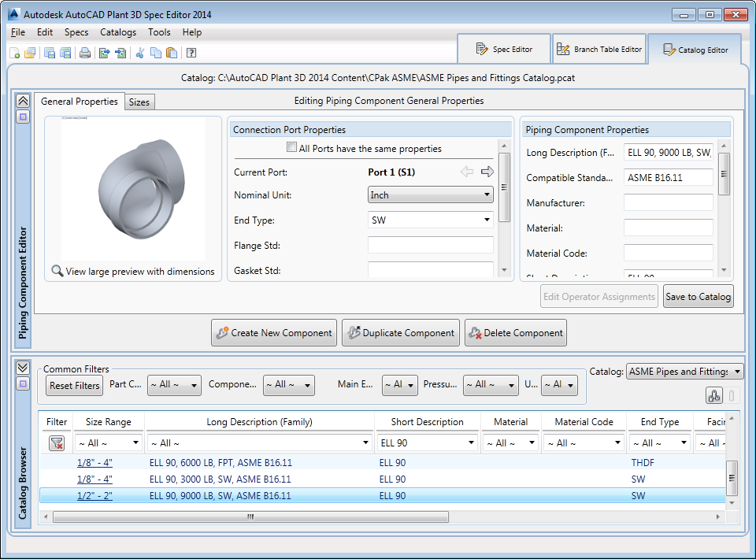
Task: Click the Import from Excel toolbar icon
Action: pos(120,53)
